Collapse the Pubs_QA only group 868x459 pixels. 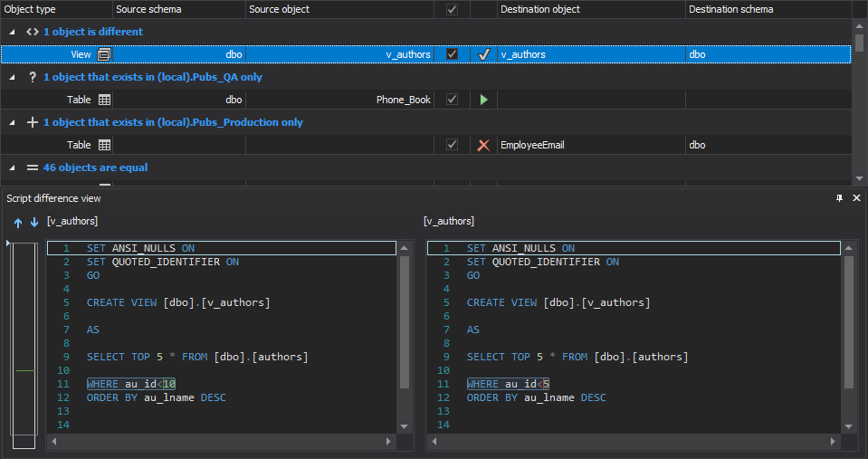(13, 77)
